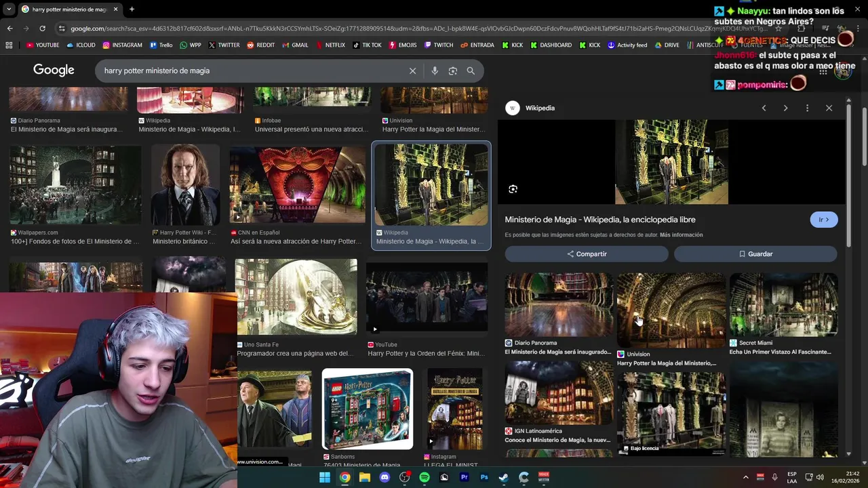
Task: Go back to the previous page
Action: coord(9,28)
